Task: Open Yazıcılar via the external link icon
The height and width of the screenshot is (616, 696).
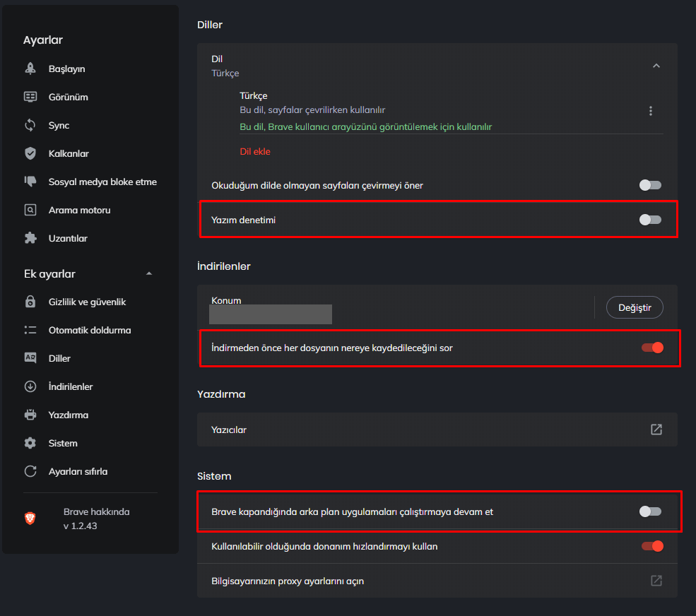Action: [x=656, y=429]
